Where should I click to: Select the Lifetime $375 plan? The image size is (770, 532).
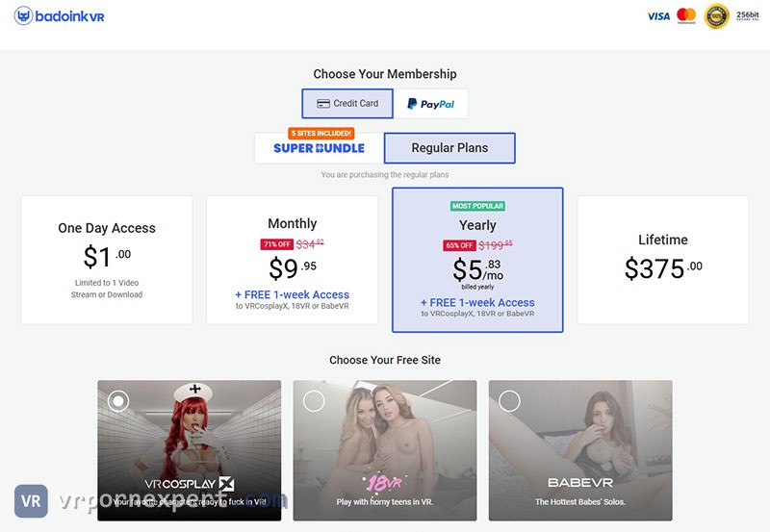663,260
